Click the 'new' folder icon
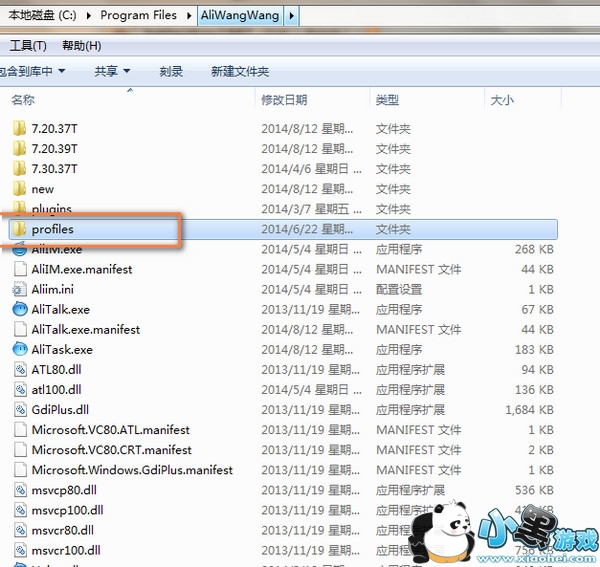This screenshot has height=567, width=600. click(19, 189)
